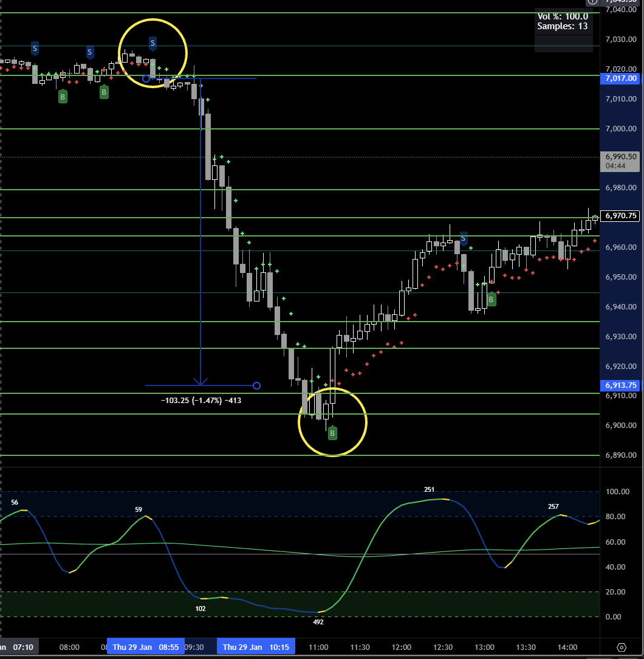
Task: Click the oscillator label 257
Action: (553, 506)
